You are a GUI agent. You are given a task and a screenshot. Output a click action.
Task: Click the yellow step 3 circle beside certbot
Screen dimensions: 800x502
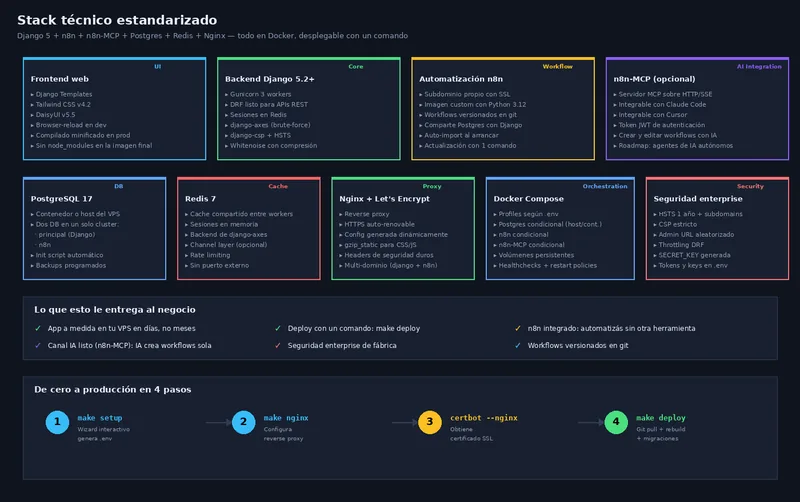coord(430,422)
